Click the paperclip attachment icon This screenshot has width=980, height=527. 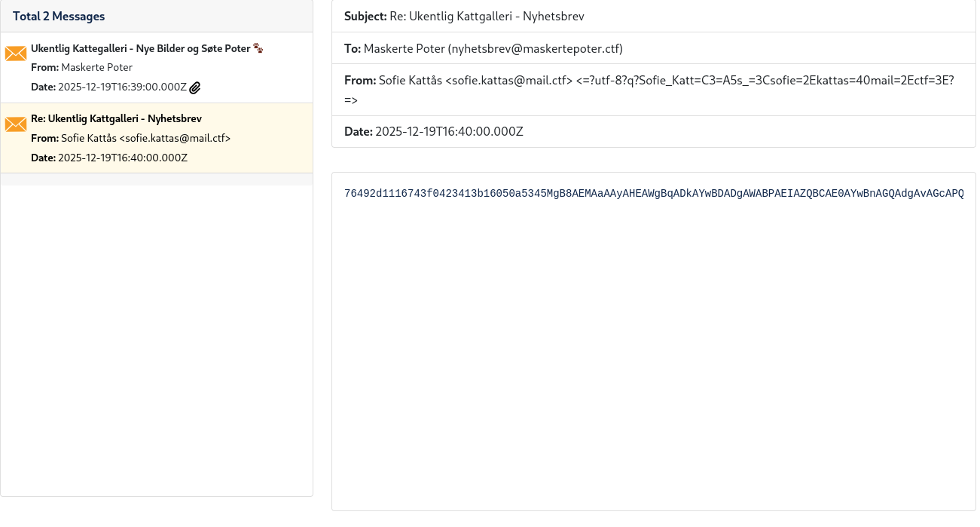coord(195,87)
